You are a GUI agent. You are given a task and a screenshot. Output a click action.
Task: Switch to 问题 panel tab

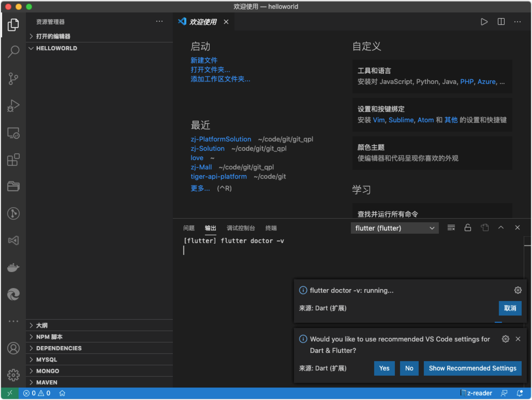[x=189, y=228]
